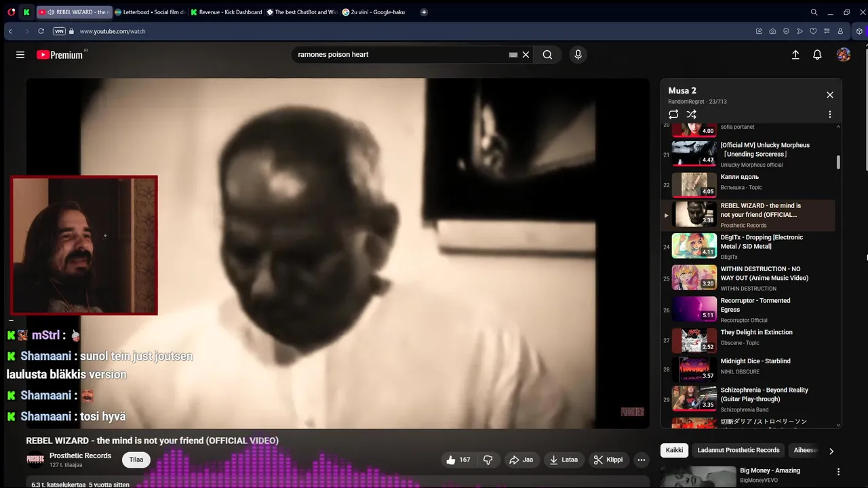Viewport: 868px width, 488px height.
Task: Select the REBEL WIZARD playlist entry
Action: [748, 215]
